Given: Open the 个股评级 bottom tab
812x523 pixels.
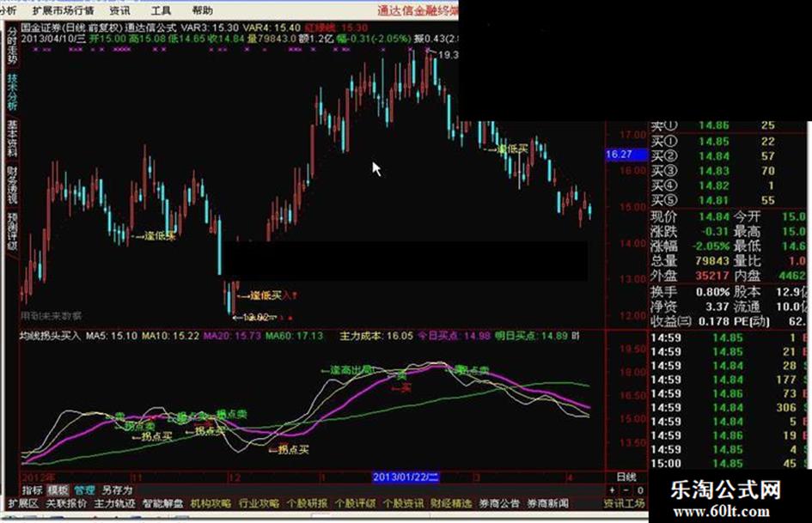Looking at the screenshot, I should [355, 502].
